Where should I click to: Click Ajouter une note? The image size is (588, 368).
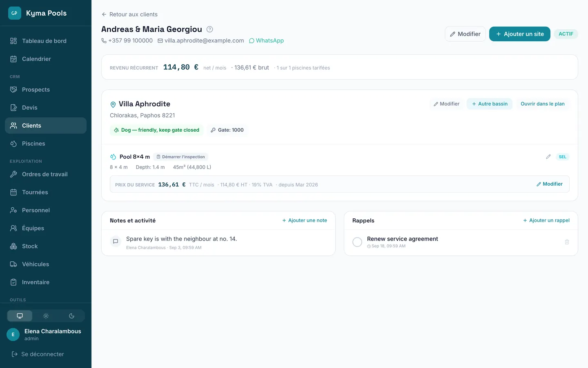(305, 220)
